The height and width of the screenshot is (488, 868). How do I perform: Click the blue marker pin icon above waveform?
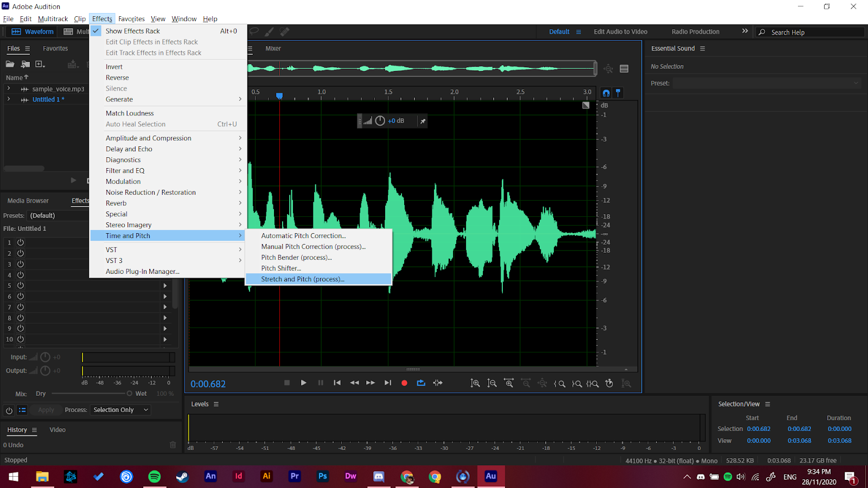point(618,93)
